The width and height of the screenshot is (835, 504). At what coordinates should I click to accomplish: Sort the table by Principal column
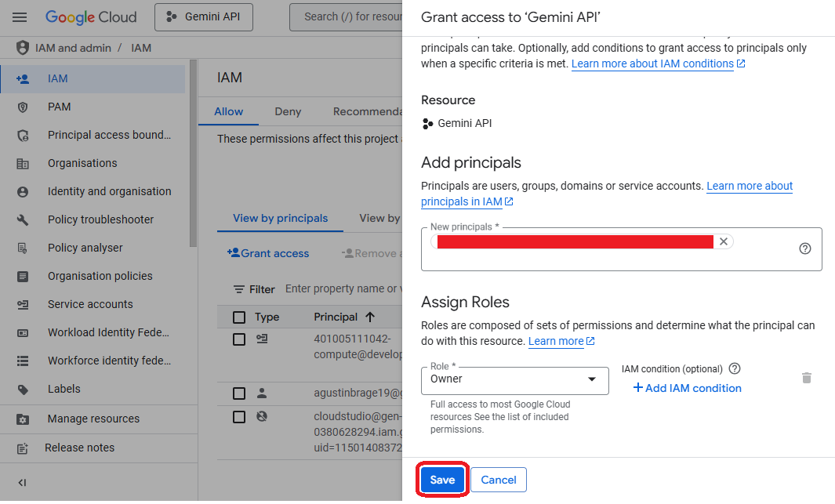click(370, 317)
